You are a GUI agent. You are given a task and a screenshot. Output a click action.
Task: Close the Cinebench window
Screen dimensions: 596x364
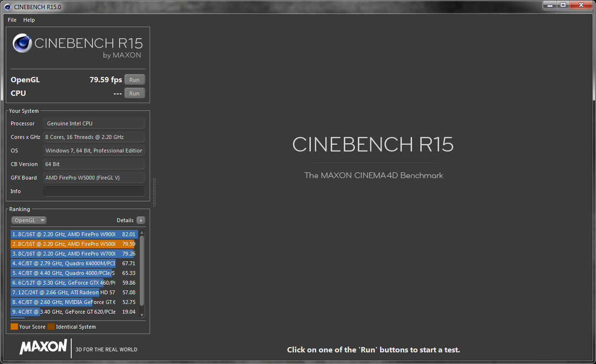tap(581, 5)
